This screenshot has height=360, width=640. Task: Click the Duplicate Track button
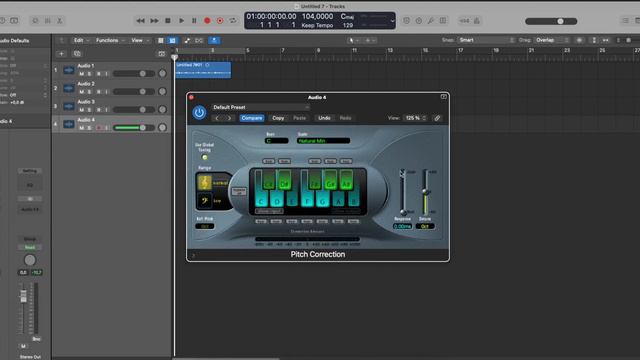(x=77, y=53)
